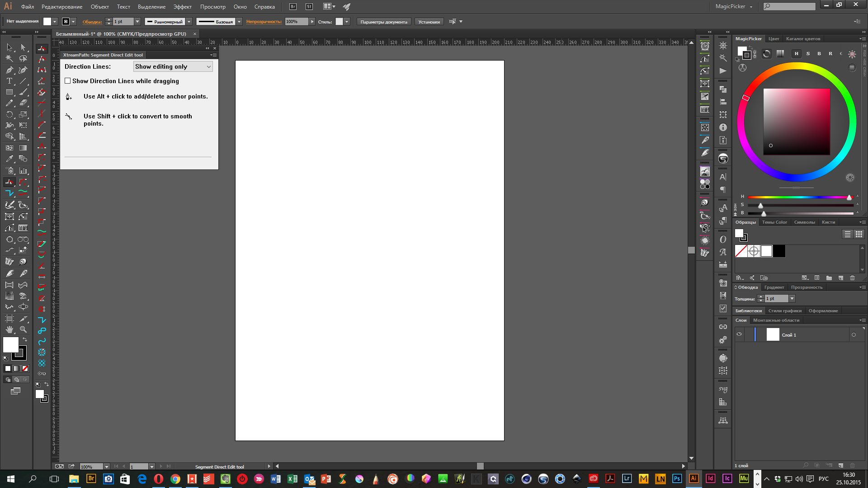Viewport: 868px width, 488px height.
Task: Select the Scale tool
Action: click(23, 114)
